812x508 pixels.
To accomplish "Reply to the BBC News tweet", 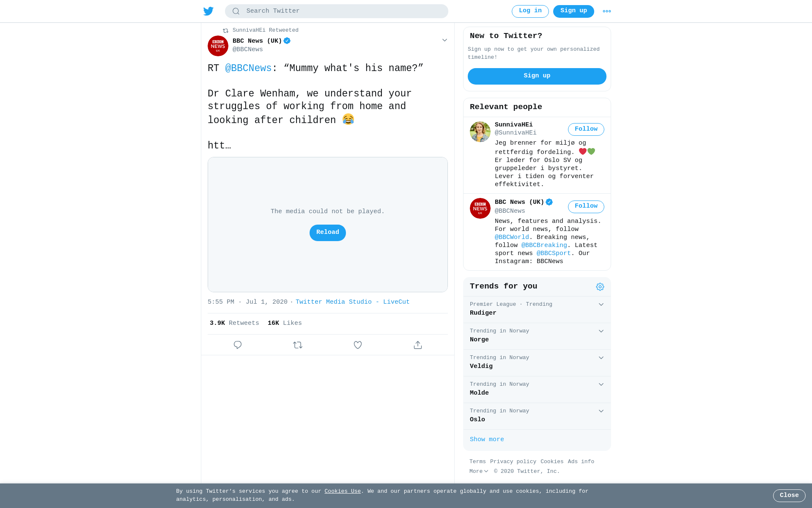I will click(238, 345).
